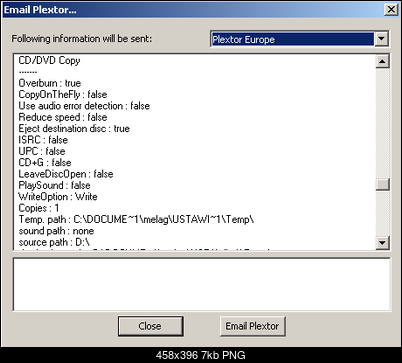402x363 pixels.
Task: Click 'Following information will be sent:' label
Action: 82,39
